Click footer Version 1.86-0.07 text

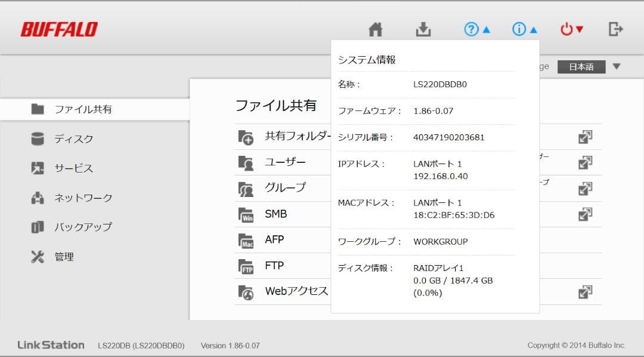(230, 346)
